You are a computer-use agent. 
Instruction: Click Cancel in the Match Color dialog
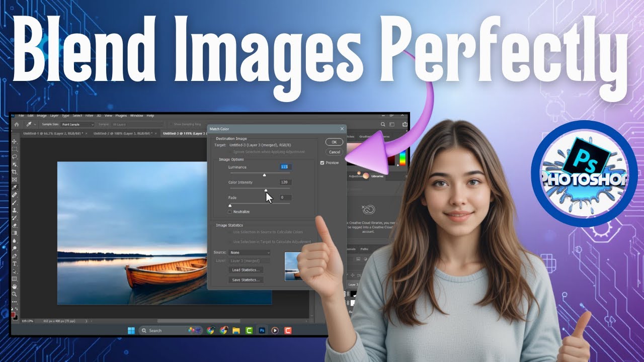click(334, 152)
